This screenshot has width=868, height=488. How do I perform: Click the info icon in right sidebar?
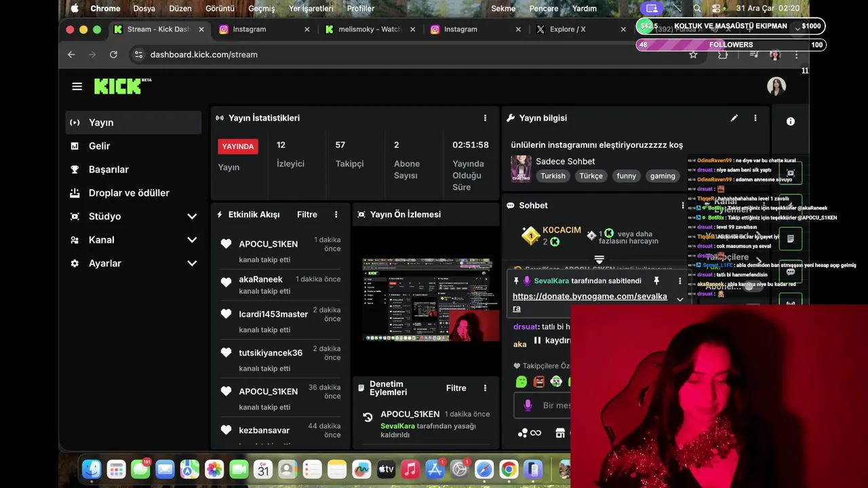click(x=791, y=121)
